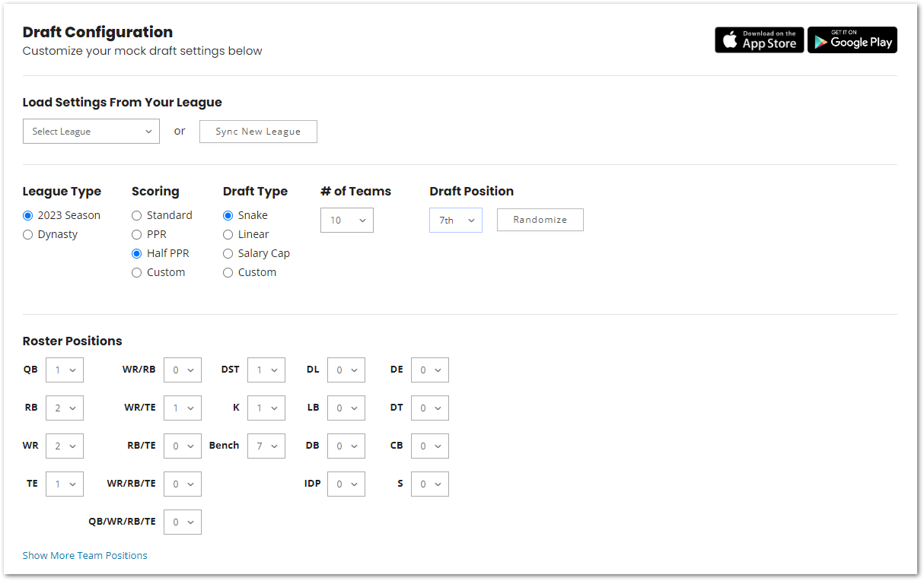The image size is (924, 581).
Task: Open the App Store download badge
Action: click(759, 40)
